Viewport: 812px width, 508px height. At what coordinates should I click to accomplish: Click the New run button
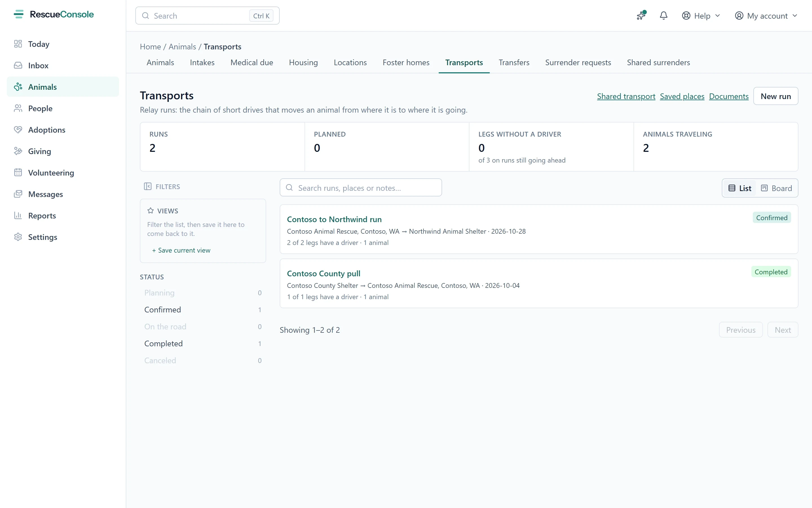[775, 96]
